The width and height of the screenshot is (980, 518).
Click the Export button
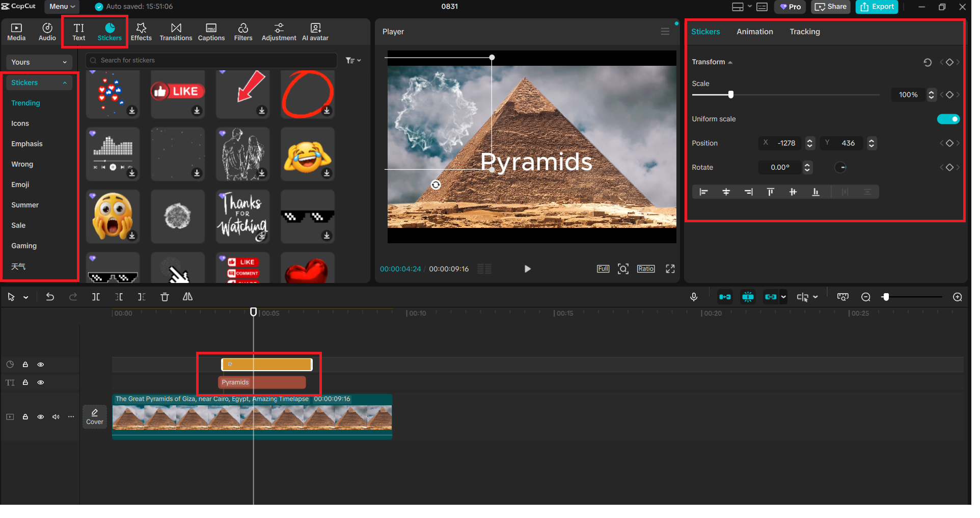[x=877, y=7]
